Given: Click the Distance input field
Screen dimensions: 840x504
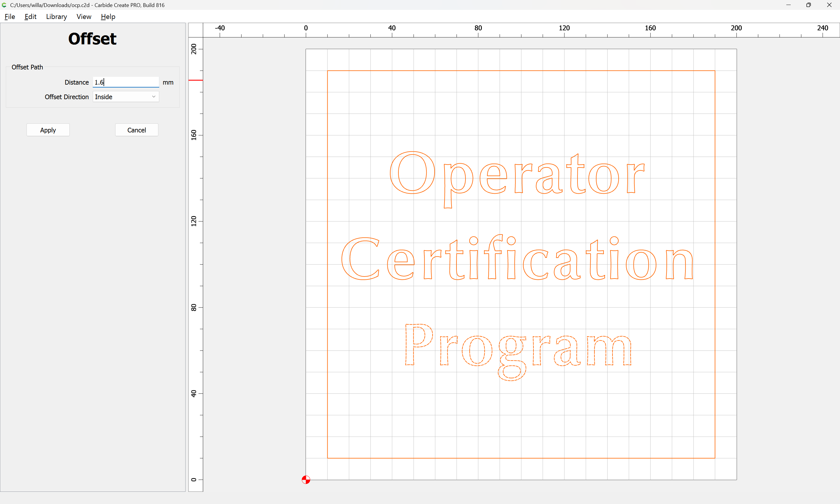Looking at the screenshot, I should click(x=126, y=82).
